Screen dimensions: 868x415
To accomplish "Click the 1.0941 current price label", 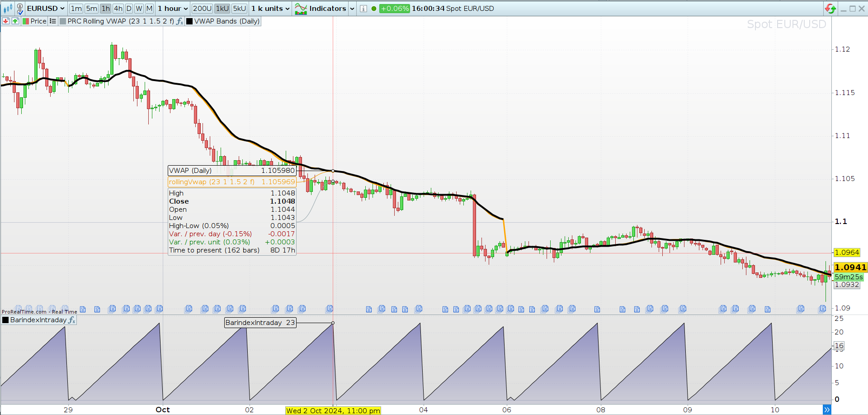I will click(x=850, y=267).
